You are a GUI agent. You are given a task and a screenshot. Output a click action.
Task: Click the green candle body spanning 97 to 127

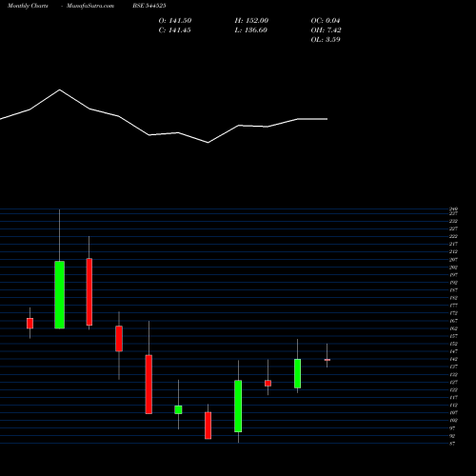(238, 407)
